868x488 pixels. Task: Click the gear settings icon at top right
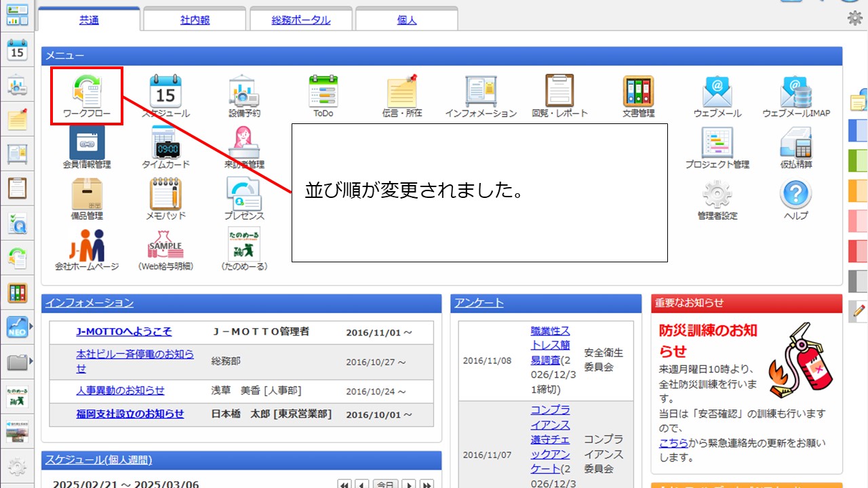pos(855,18)
